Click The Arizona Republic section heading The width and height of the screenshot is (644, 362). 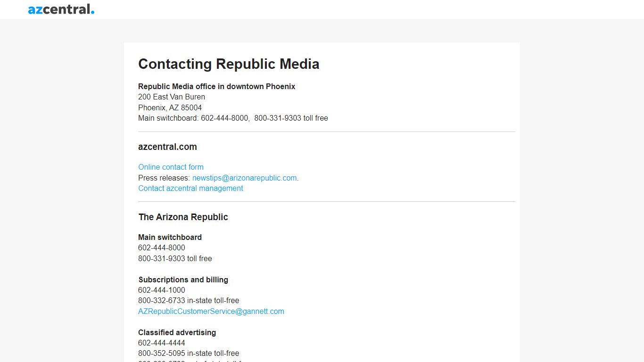pos(183,217)
